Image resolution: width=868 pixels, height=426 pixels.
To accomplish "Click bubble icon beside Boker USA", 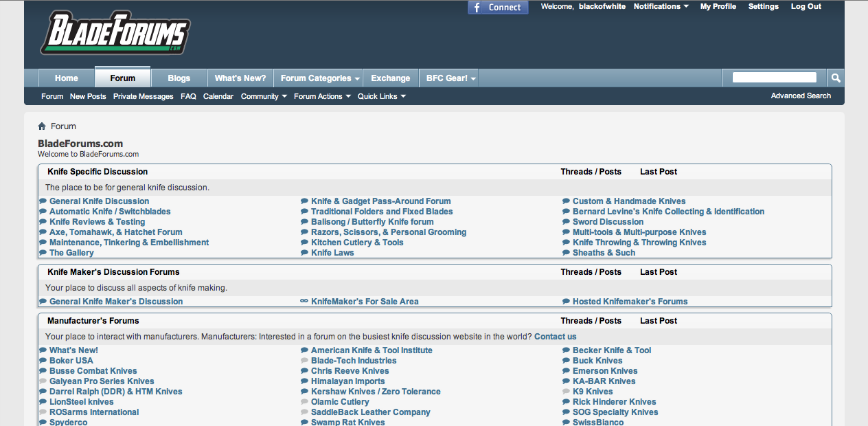I will tap(43, 361).
